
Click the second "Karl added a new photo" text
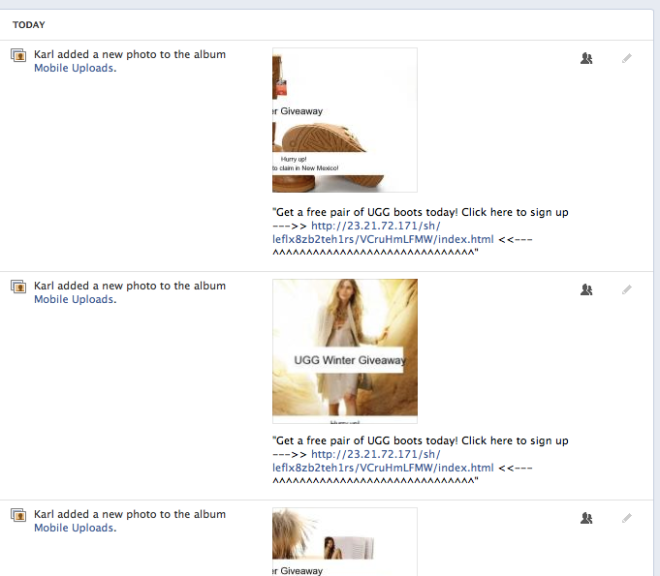tap(130, 286)
